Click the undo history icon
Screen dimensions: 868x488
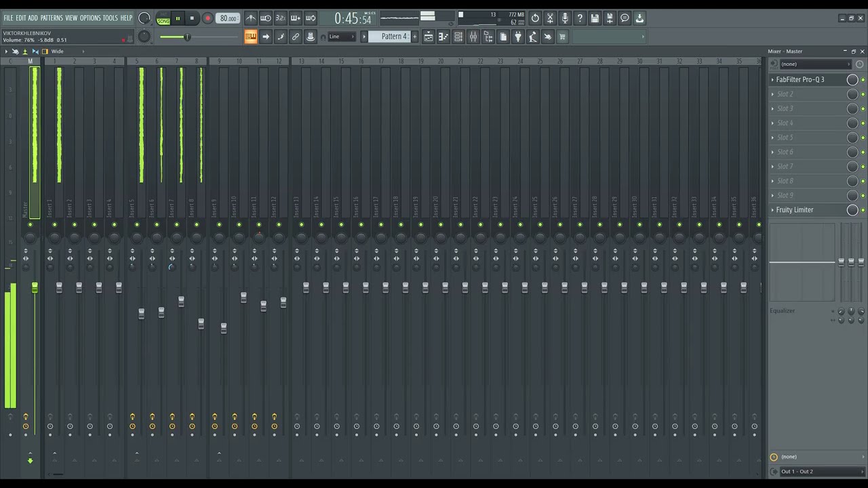coord(535,18)
